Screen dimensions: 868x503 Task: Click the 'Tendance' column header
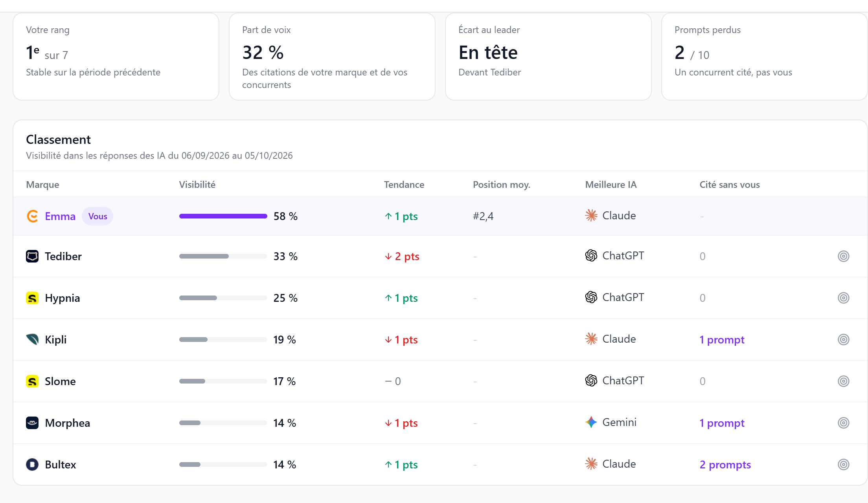[404, 185]
